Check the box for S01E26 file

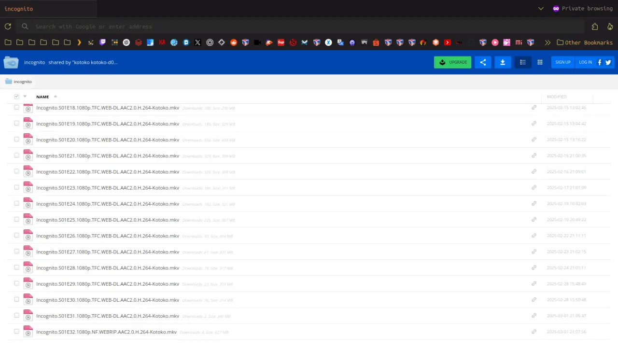(16, 235)
